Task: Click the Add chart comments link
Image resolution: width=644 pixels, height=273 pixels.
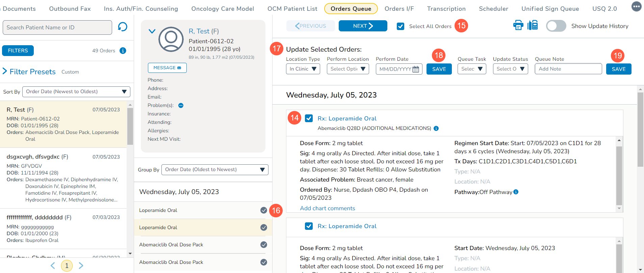Action: tap(327, 208)
